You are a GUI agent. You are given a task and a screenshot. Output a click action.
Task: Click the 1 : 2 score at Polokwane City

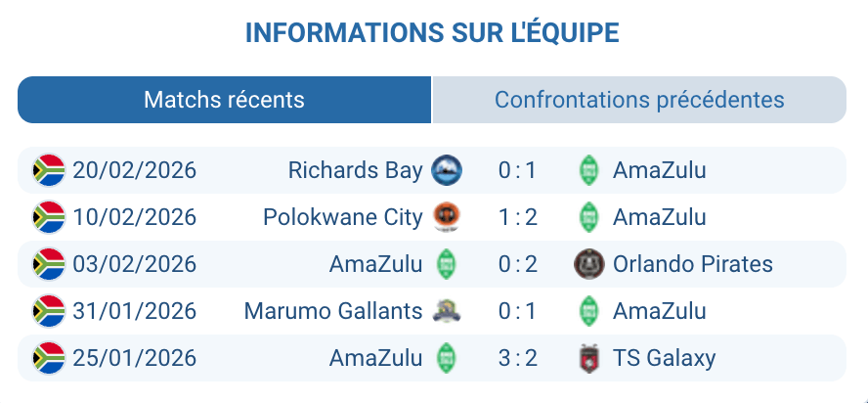point(517,217)
